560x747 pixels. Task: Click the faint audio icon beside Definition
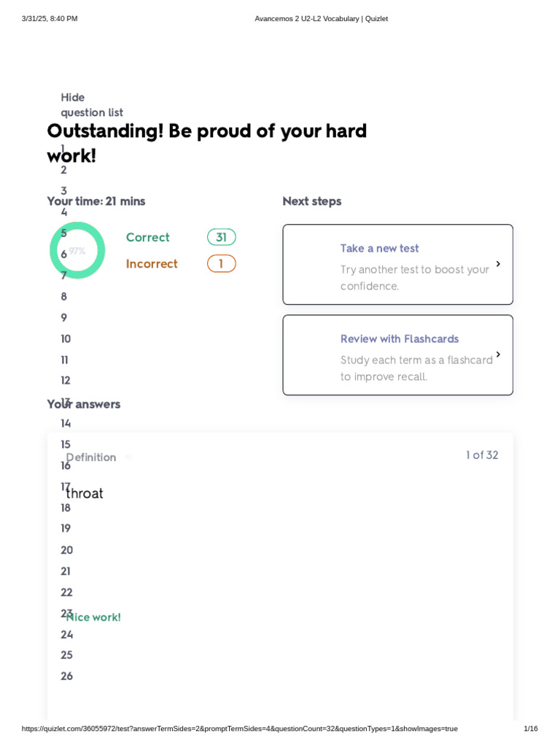pyautogui.click(x=128, y=457)
